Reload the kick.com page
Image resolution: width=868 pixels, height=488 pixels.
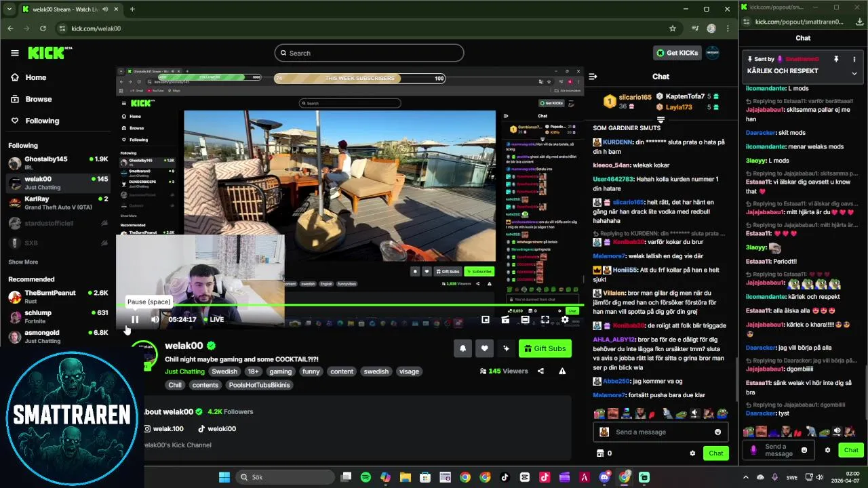tap(43, 28)
